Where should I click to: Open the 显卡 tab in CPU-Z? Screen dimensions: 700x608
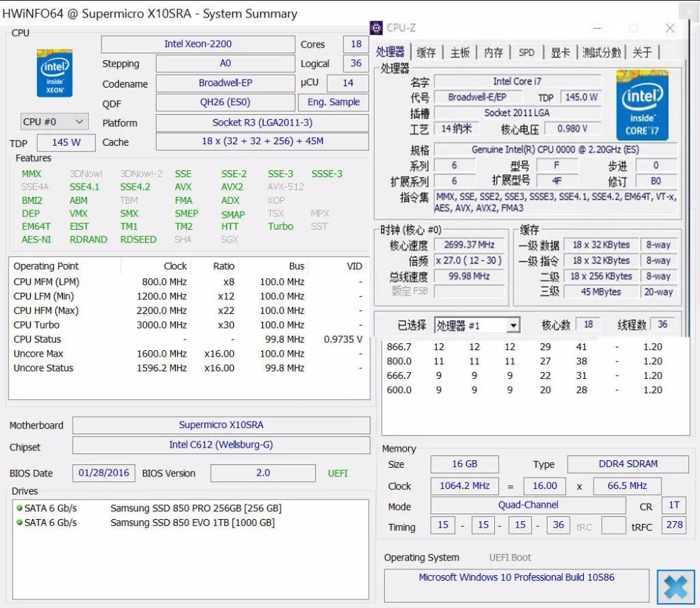coord(560,53)
